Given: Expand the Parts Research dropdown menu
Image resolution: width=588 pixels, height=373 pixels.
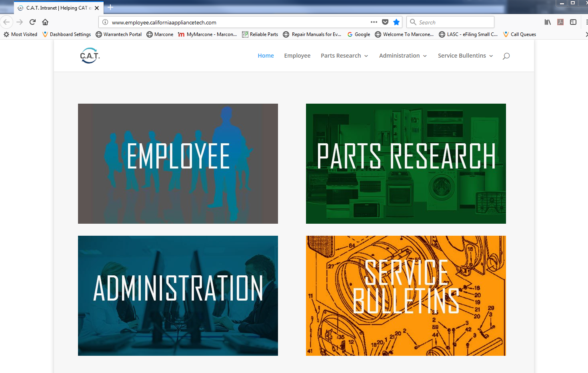Looking at the screenshot, I should click(x=344, y=56).
